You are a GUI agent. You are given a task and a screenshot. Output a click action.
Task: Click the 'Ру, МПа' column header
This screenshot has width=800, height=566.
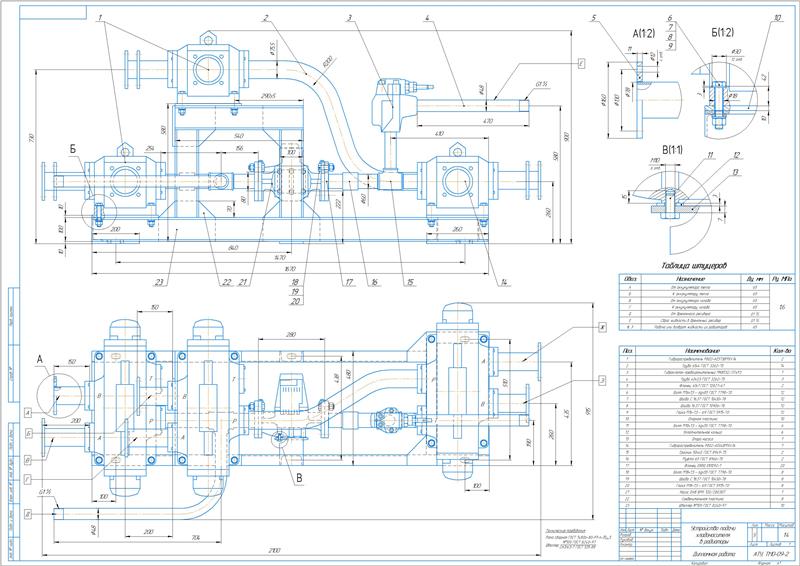pyautogui.click(x=784, y=279)
